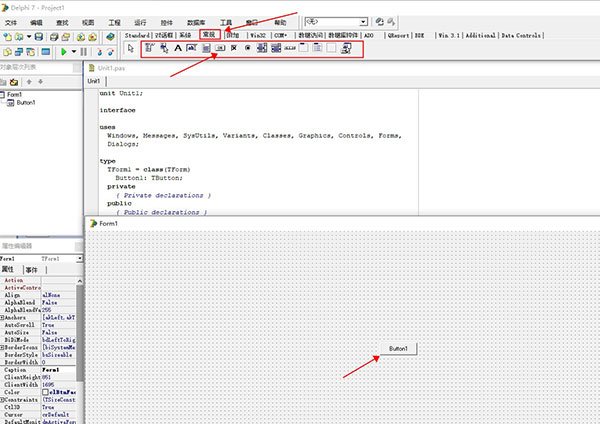Pick the Edit box component in palette

coord(191,48)
